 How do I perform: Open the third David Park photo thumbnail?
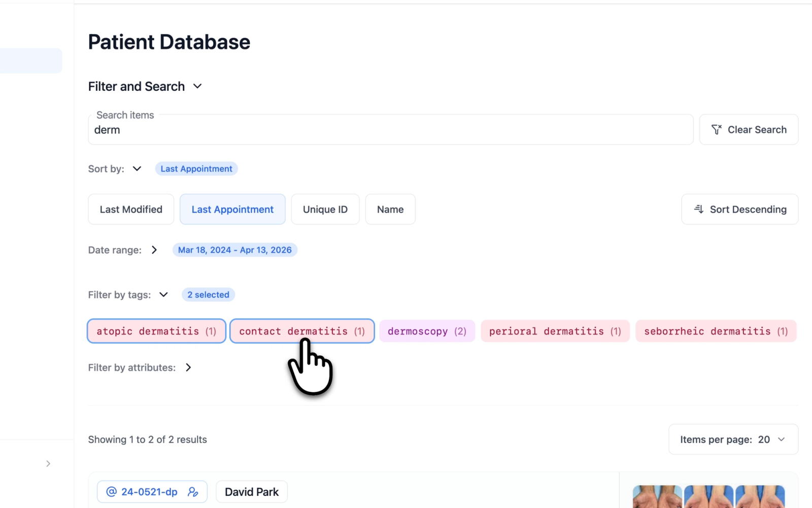click(760, 496)
